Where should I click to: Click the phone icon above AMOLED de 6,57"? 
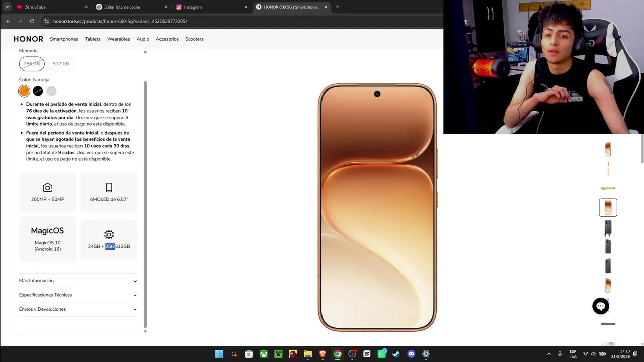point(109,188)
